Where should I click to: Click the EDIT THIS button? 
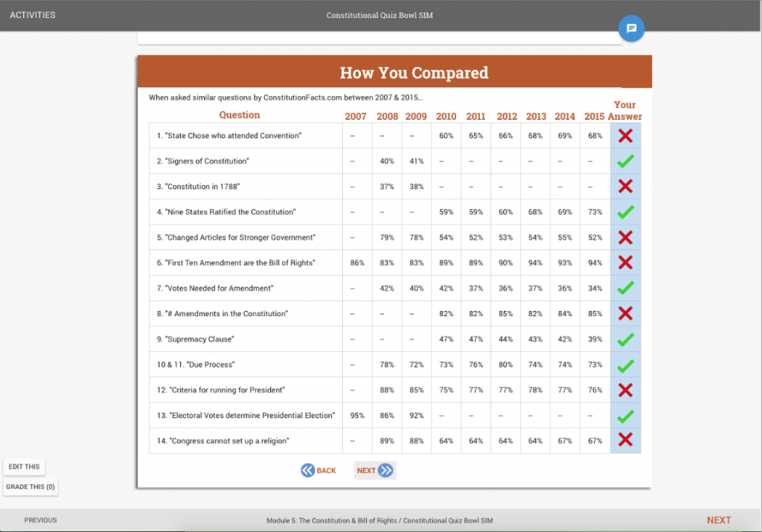click(23, 467)
